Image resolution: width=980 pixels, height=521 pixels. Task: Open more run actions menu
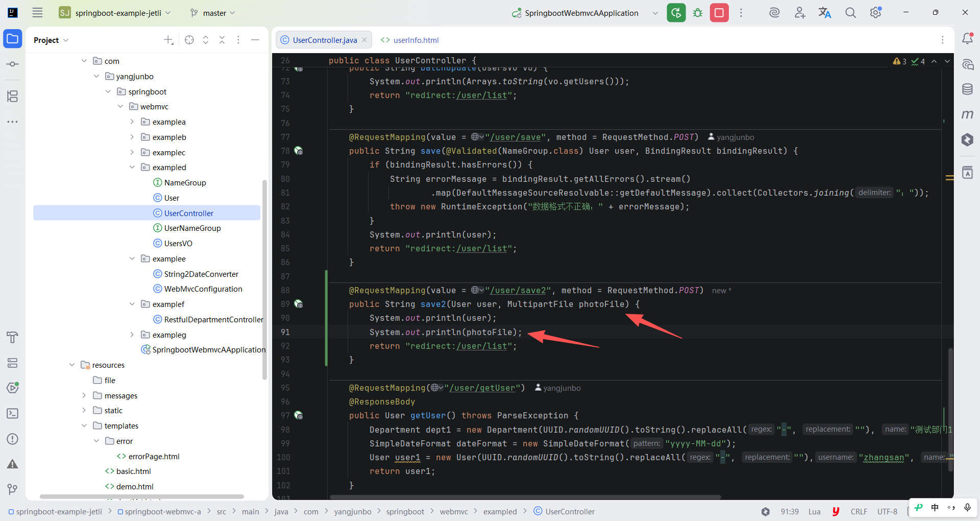pyautogui.click(x=741, y=13)
